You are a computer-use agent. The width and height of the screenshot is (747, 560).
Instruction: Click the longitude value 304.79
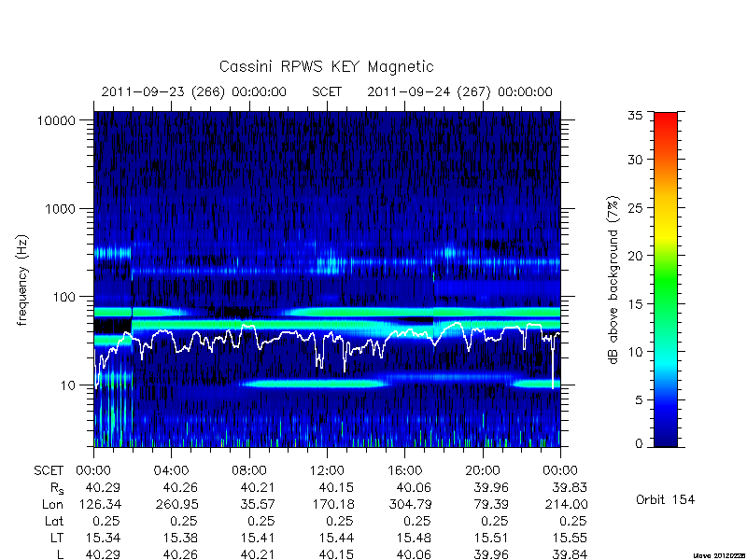[x=409, y=504]
